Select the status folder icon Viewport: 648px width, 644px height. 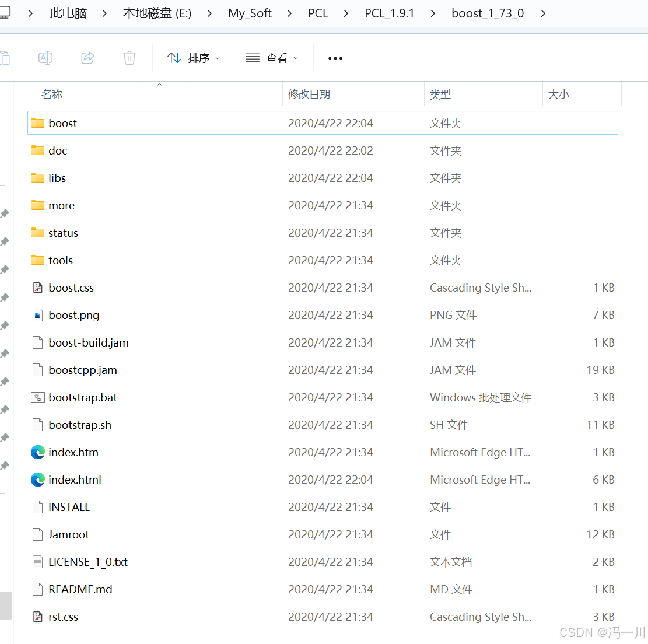pyautogui.click(x=37, y=232)
